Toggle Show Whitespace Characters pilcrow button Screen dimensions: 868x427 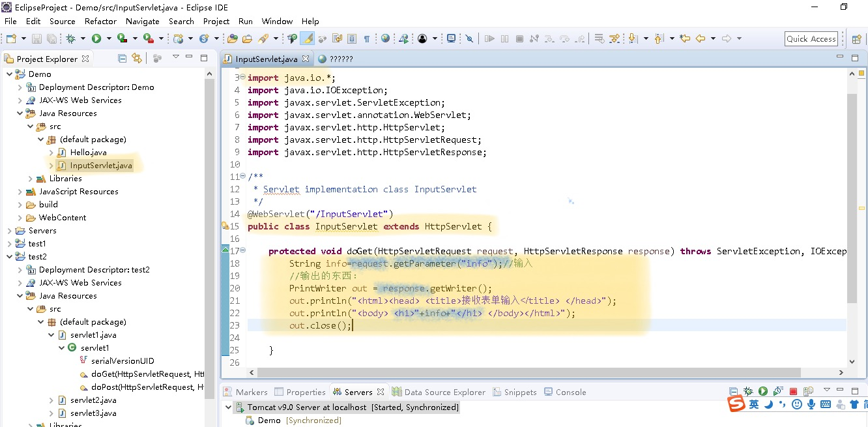pyautogui.click(x=366, y=38)
